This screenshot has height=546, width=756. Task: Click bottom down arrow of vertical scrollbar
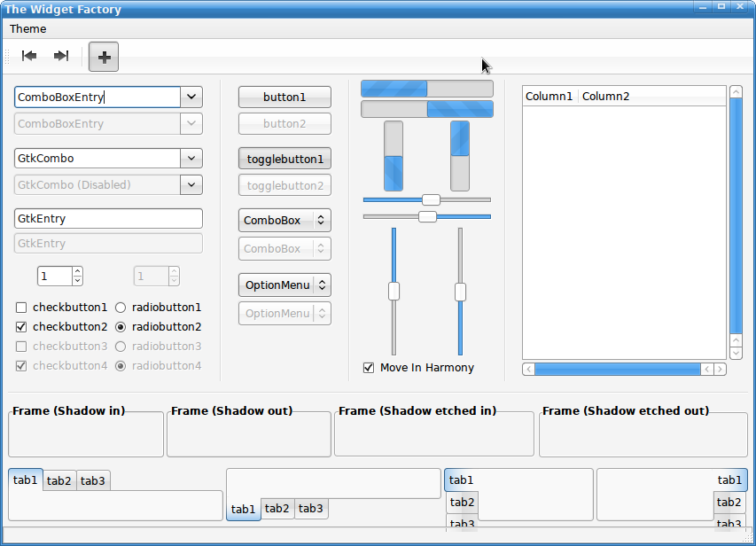coord(736,353)
